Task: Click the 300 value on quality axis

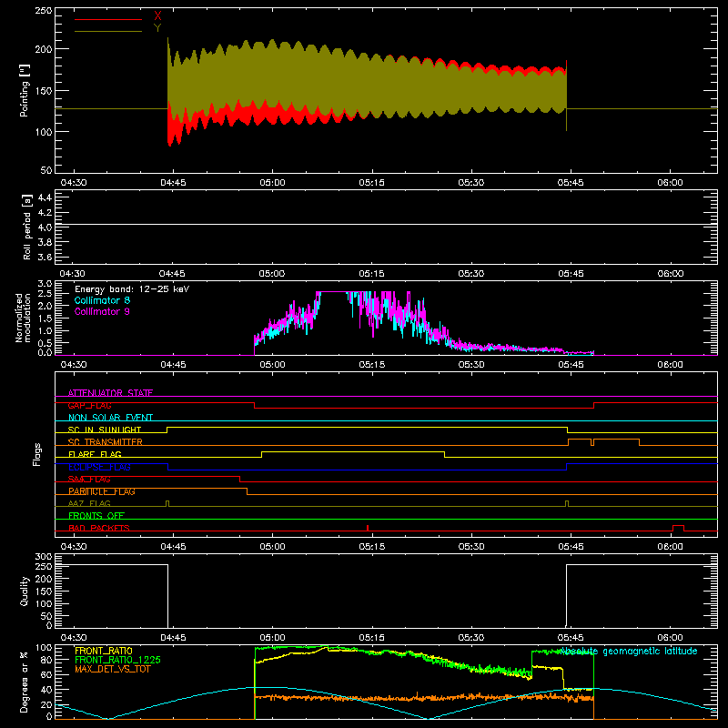Action: pos(44,557)
